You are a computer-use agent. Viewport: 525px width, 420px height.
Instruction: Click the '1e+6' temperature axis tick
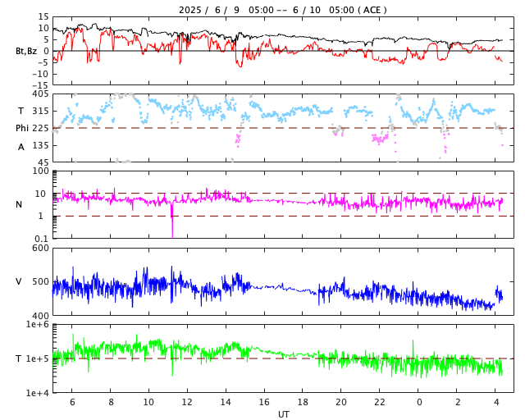point(38,325)
